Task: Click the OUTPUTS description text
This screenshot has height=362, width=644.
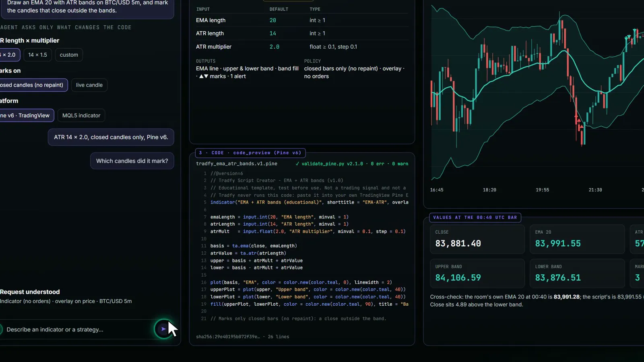Action: click(247, 72)
